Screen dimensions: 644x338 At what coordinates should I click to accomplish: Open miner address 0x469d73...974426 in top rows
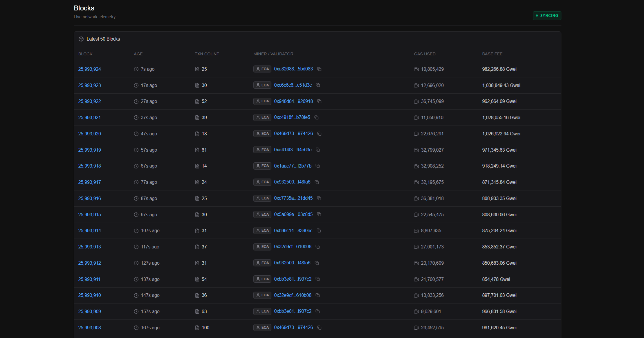coord(293,134)
